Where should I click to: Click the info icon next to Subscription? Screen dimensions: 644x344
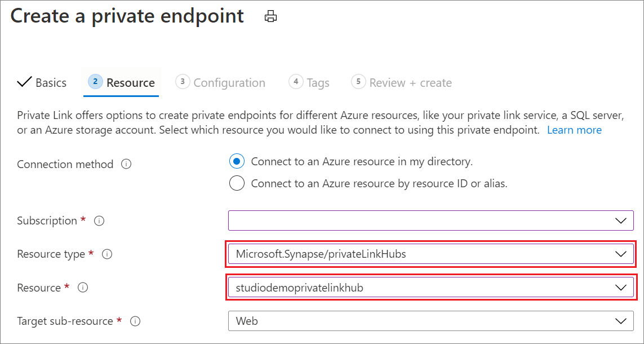(x=99, y=220)
